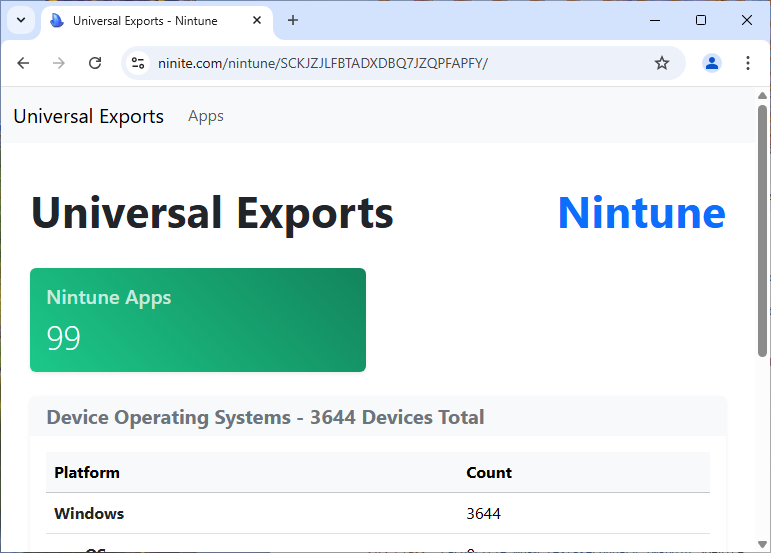This screenshot has width=771, height=553.
Task: Open the green Nintune Apps card
Action: pos(197,320)
